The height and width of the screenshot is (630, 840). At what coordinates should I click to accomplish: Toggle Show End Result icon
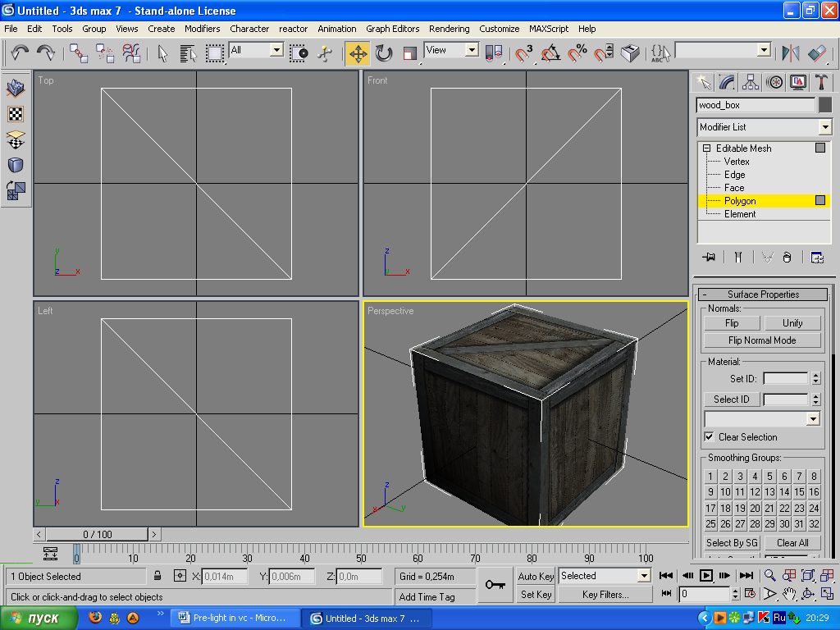[x=738, y=257]
